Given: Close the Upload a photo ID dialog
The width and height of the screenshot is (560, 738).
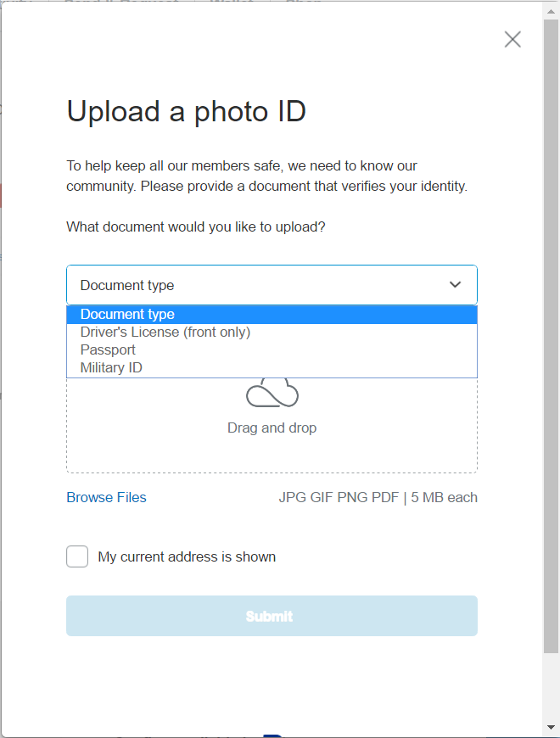Looking at the screenshot, I should pyautogui.click(x=512, y=39).
